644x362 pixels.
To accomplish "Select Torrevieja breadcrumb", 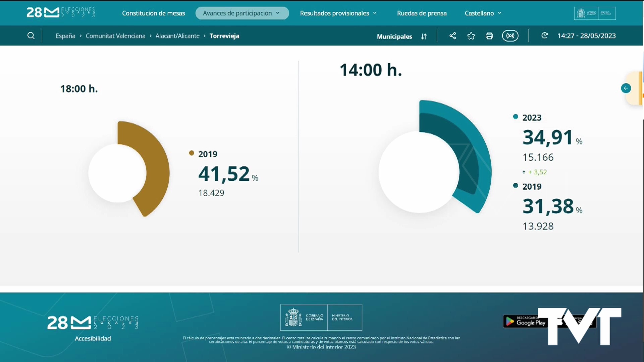I will [224, 36].
